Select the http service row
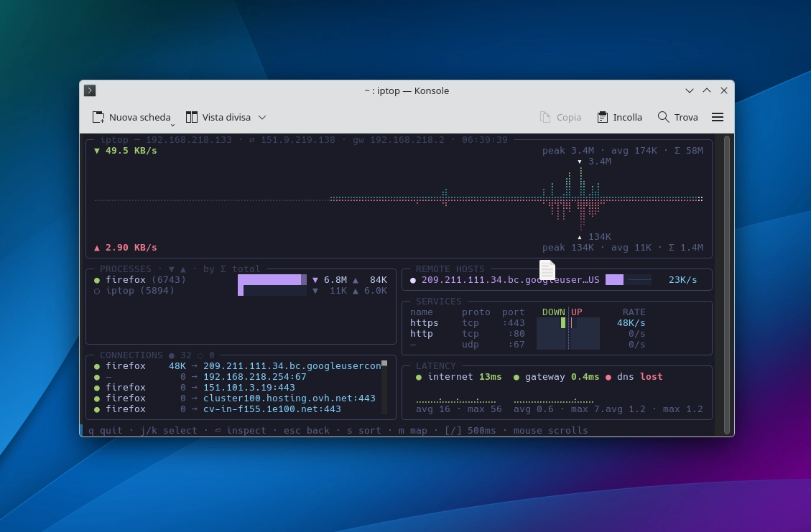The height and width of the screenshot is (532, 811). [x=527, y=333]
